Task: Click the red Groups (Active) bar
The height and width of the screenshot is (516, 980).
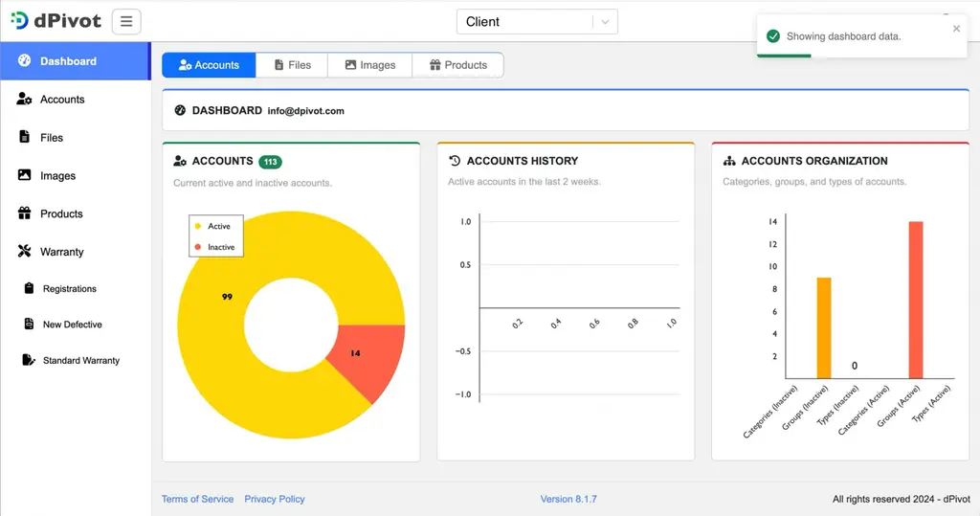Action: (x=916, y=301)
